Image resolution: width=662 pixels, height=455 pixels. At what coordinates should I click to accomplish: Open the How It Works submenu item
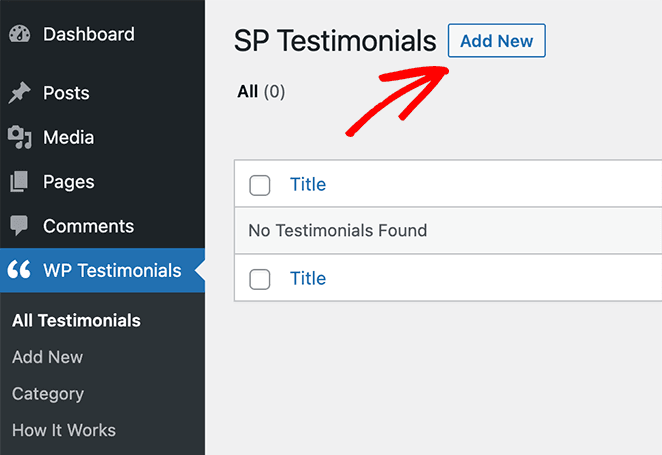coord(64,430)
